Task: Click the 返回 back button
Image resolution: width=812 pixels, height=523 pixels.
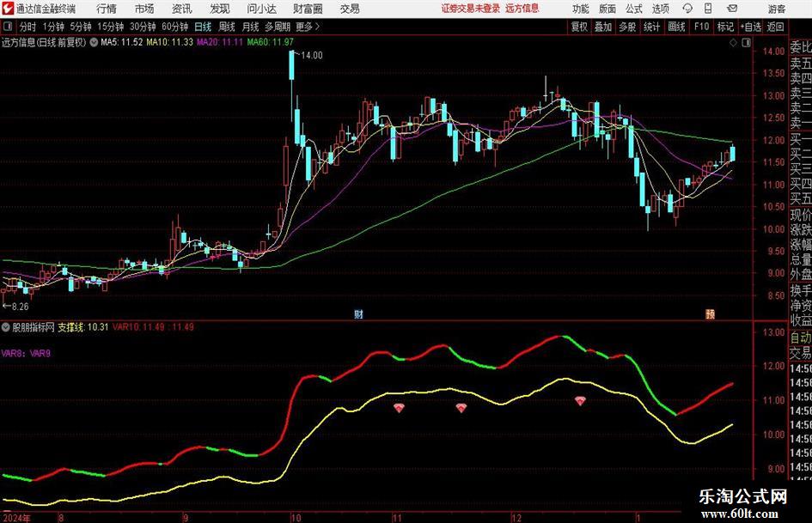Action: tap(775, 27)
